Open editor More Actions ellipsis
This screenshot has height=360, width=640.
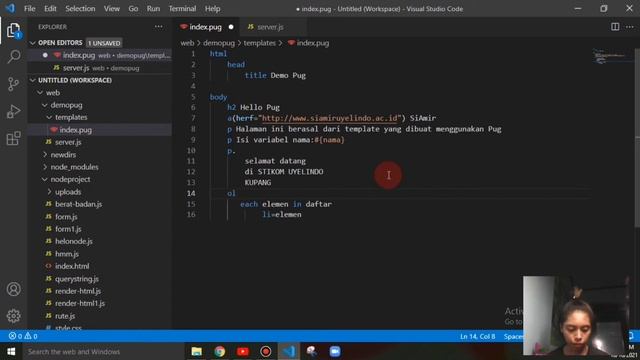629,27
